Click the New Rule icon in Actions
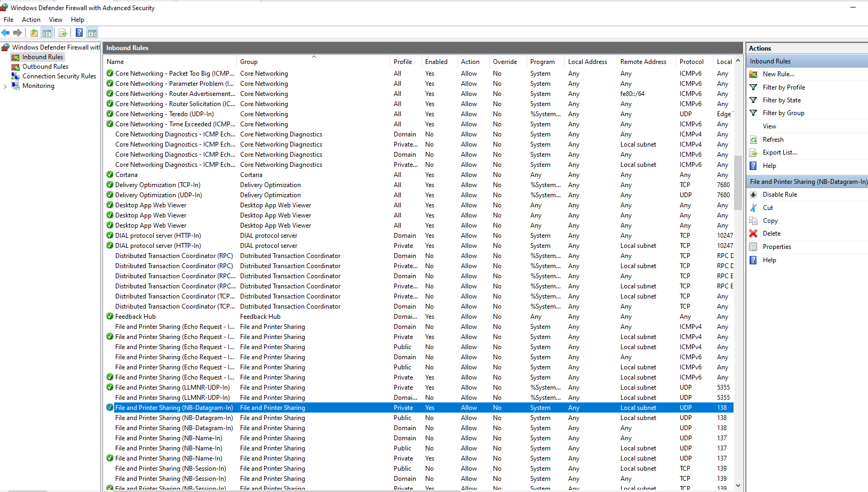The width and height of the screenshot is (868, 492). pyautogui.click(x=753, y=74)
